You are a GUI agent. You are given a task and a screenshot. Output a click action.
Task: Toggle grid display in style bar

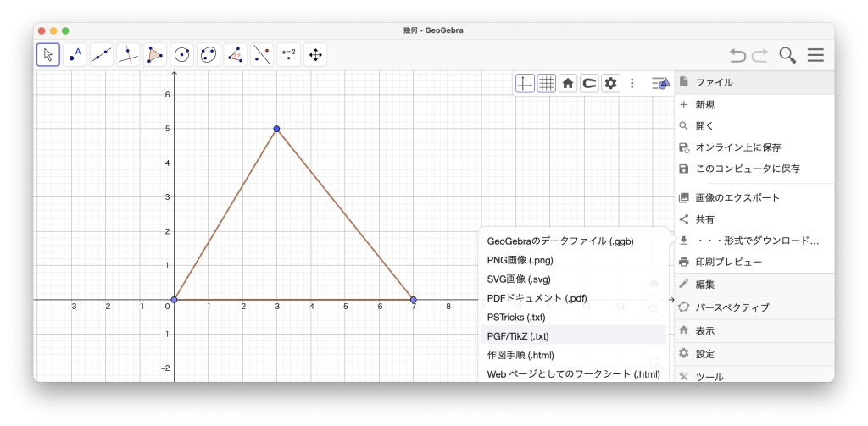(547, 83)
